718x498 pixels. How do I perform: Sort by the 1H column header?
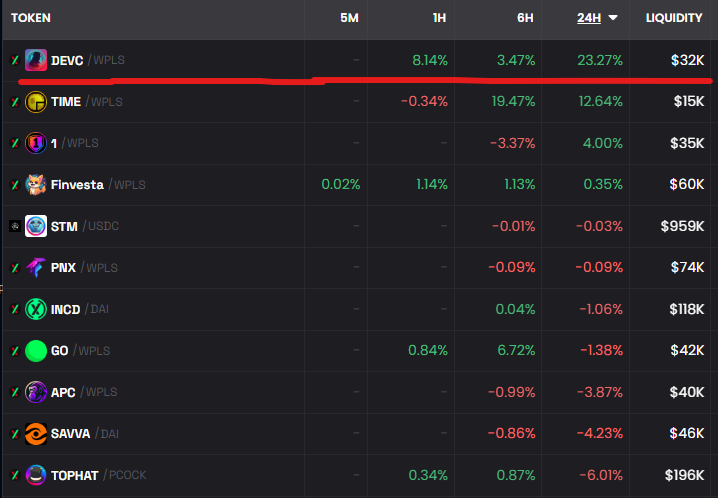pyautogui.click(x=439, y=18)
